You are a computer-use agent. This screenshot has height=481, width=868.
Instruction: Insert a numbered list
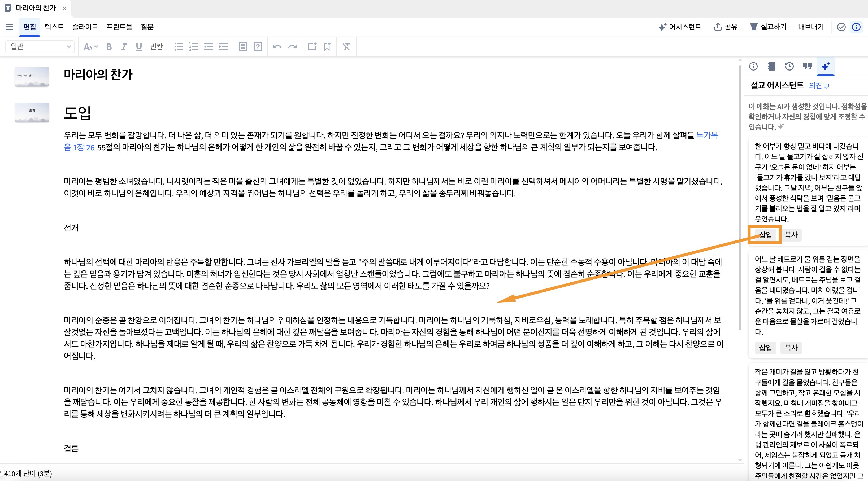click(194, 46)
